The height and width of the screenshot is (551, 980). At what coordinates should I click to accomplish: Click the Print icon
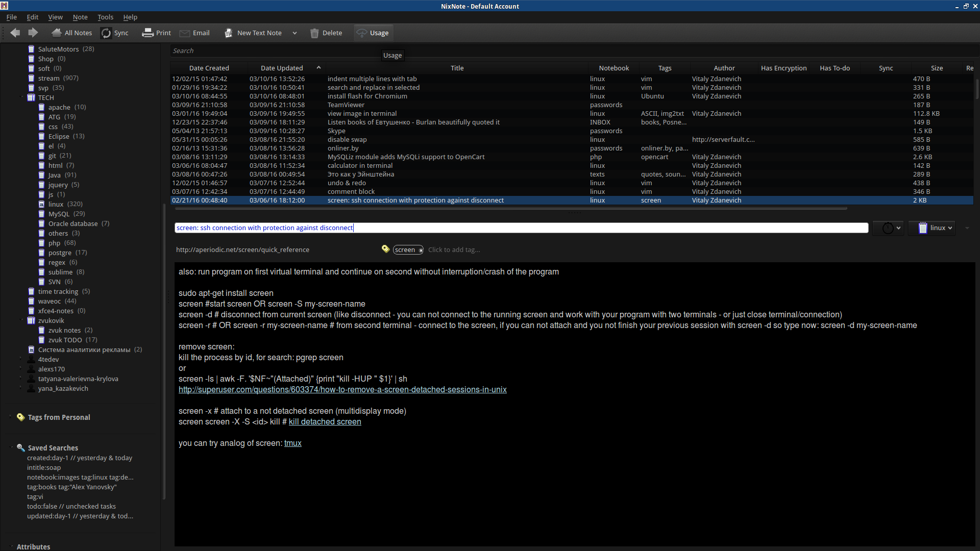148,33
